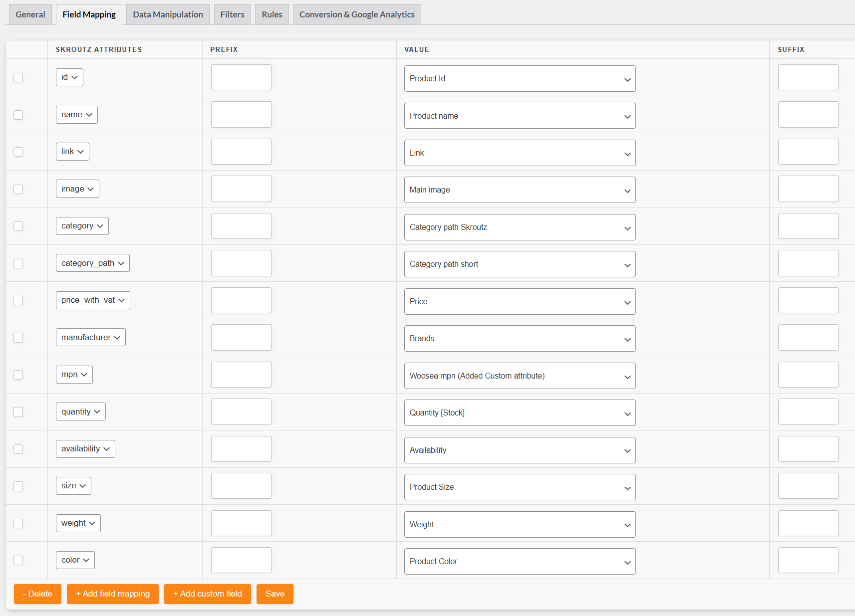Expand the category_path attribute dropdown
The height and width of the screenshot is (616, 855).
pyautogui.click(x=92, y=263)
